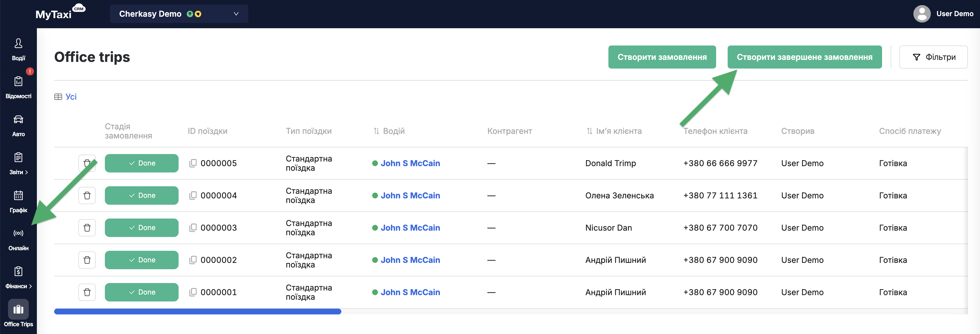Open the Онлайн sidebar section
Viewport: 980px width, 334px height.
18,240
